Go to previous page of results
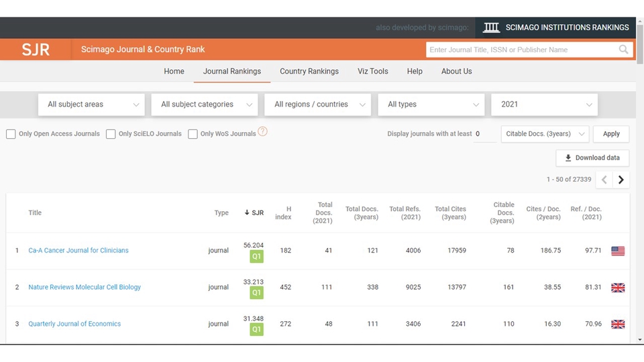This screenshot has height=362, width=644. (604, 180)
